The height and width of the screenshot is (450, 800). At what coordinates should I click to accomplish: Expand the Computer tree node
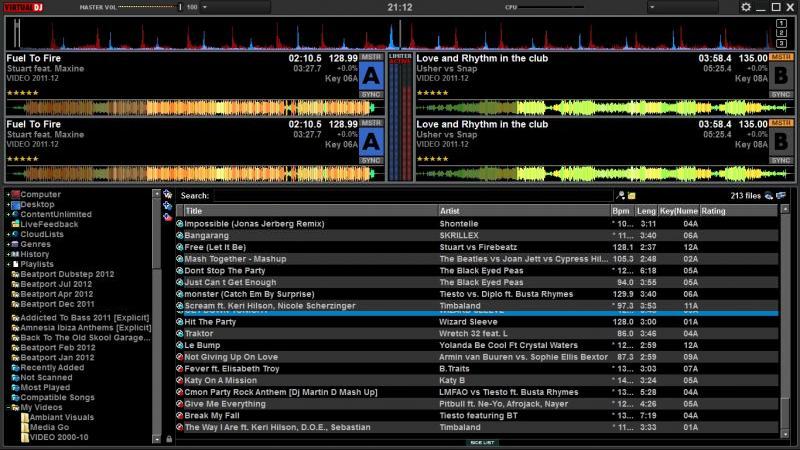click(8, 194)
